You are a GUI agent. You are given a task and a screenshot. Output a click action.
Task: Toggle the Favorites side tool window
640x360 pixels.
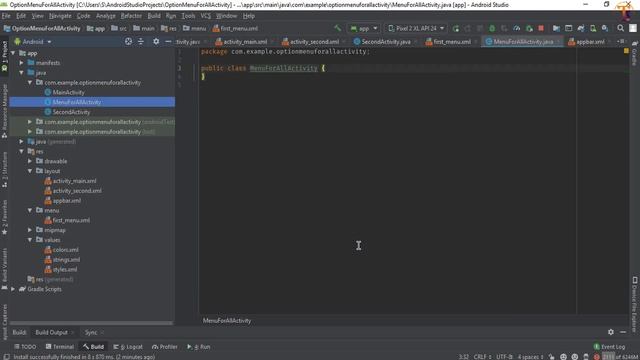pyautogui.click(x=4, y=217)
